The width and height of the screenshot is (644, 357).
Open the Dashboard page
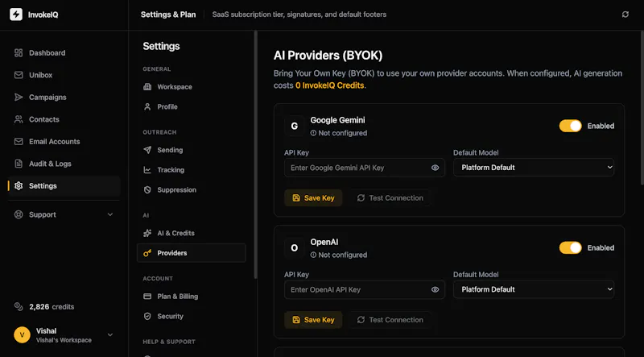tap(64, 52)
